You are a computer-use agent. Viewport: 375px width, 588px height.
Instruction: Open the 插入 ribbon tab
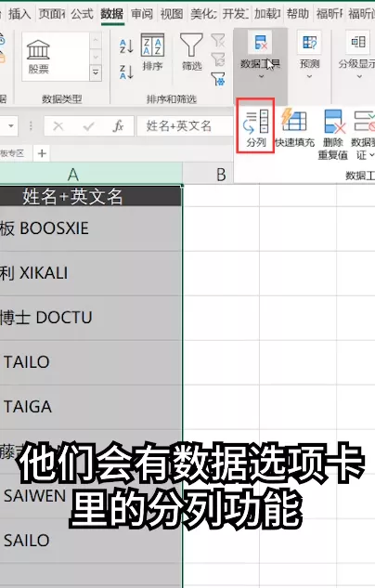[x=19, y=14]
